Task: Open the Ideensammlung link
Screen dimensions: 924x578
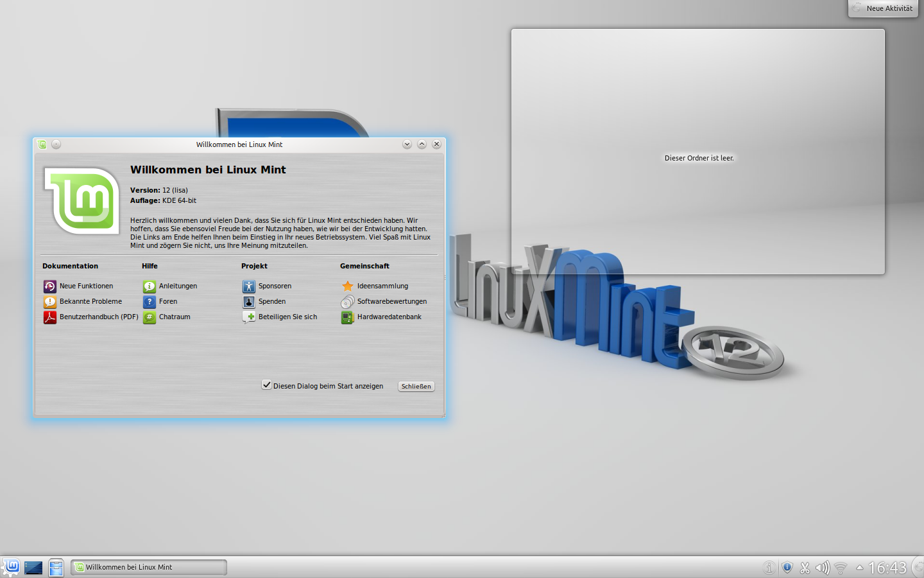Action: [x=382, y=286]
